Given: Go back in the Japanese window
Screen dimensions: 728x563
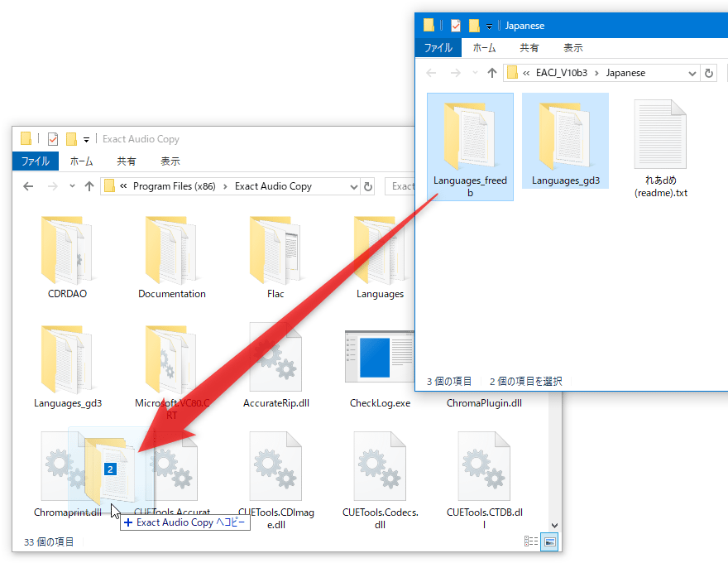Looking at the screenshot, I should 431,73.
